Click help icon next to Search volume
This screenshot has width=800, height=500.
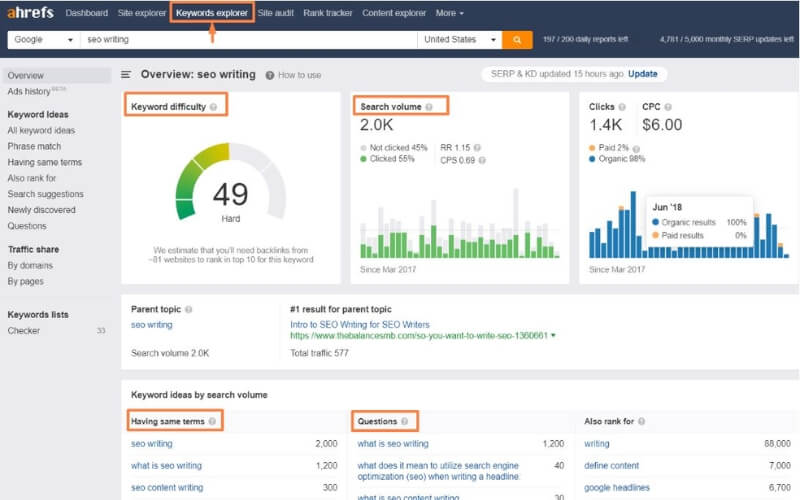coord(430,106)
